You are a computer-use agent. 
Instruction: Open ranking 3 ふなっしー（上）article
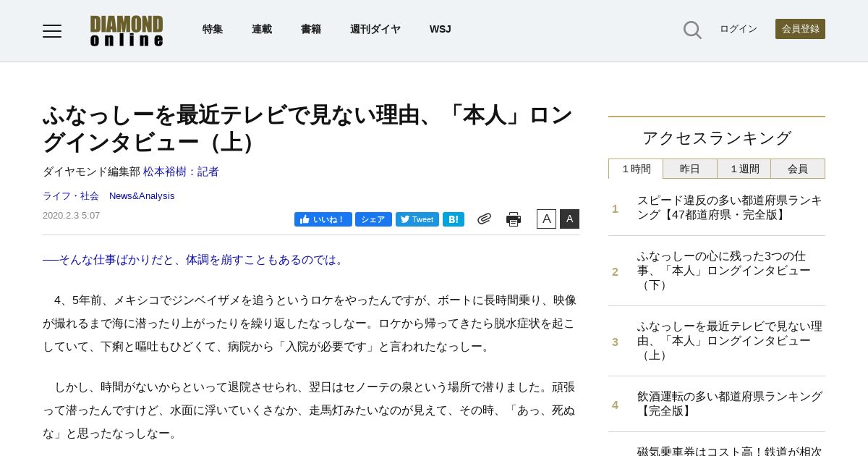pos(730,341)
